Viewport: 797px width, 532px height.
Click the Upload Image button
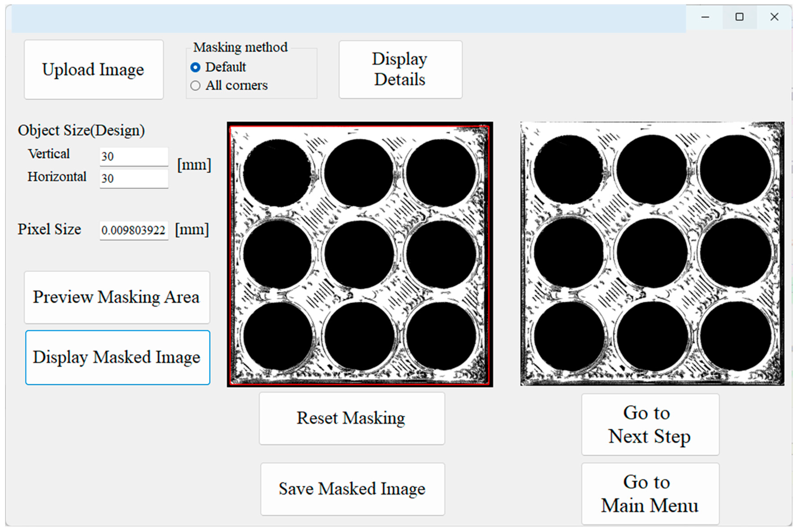(x=93, y=70)
